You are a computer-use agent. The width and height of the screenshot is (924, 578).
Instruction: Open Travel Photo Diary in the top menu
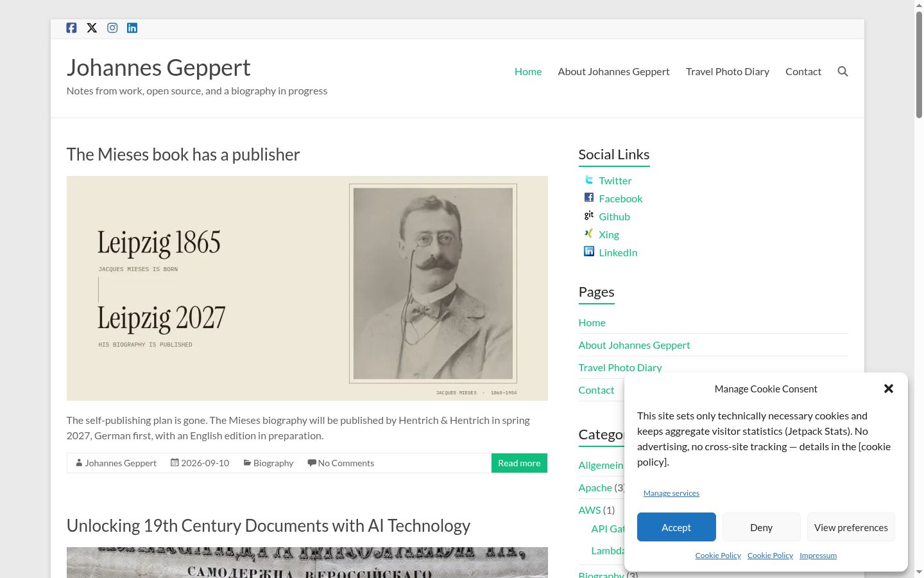tap(728, 71)
